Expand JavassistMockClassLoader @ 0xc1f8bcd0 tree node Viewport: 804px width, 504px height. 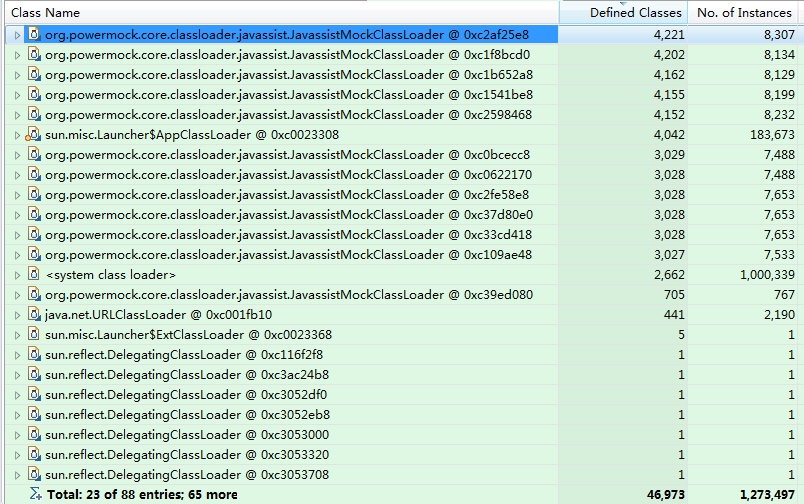point(17,55)
